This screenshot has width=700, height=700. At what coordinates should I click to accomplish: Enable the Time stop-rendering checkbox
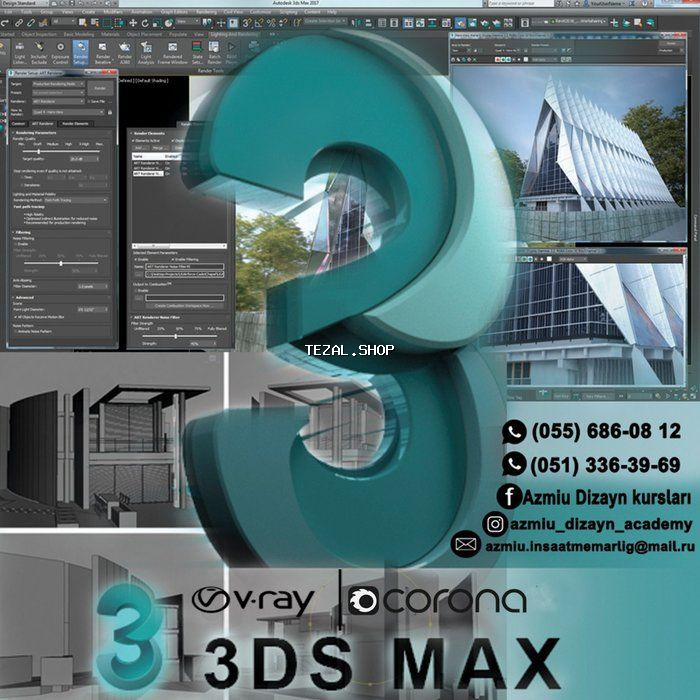pos(22,177)
